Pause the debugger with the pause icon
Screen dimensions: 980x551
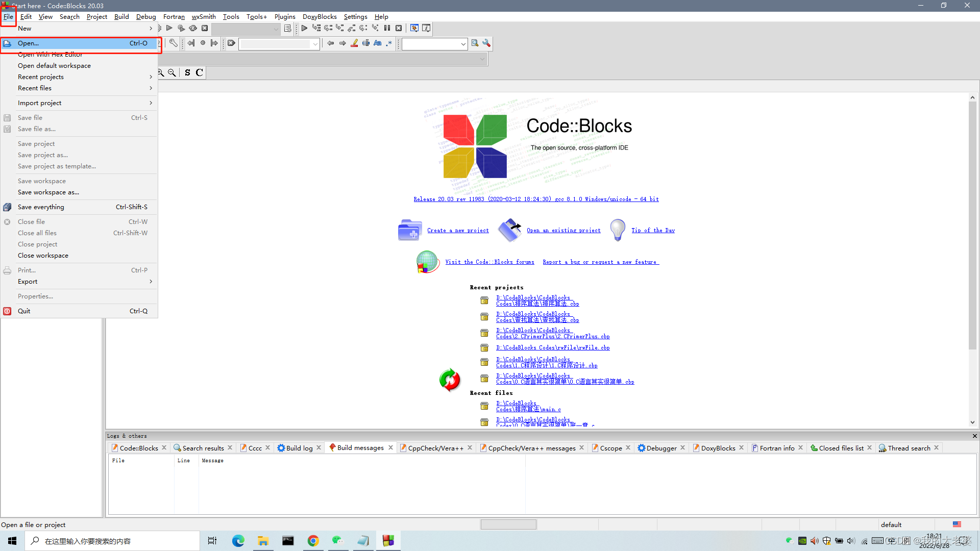(x=387, y=28)
